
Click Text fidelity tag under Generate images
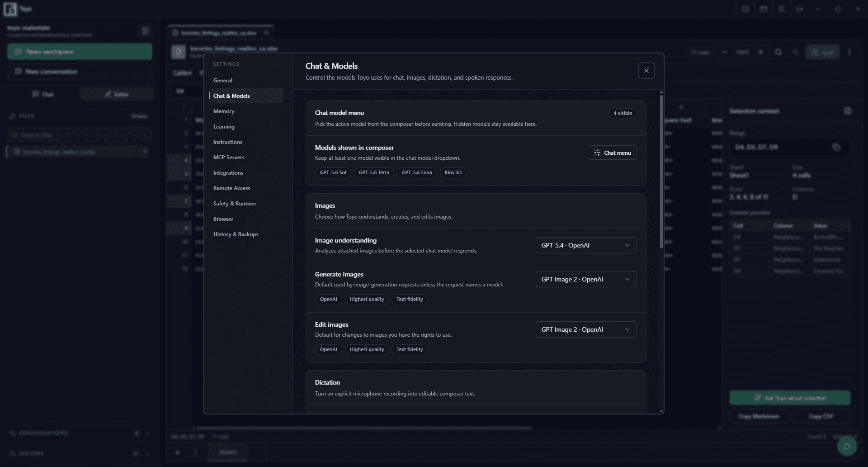pos(410,299)
